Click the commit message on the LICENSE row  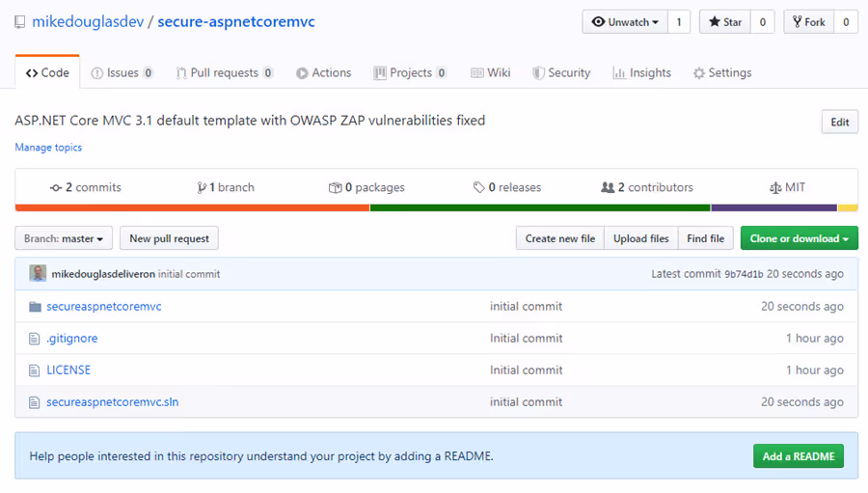pyautogui.click(x=526, y=370)
